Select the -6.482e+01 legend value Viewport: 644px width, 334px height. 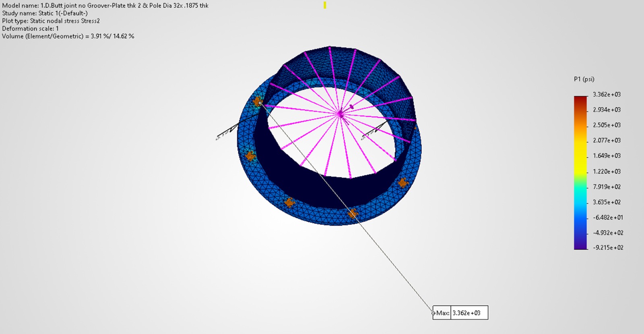point(608,217)
